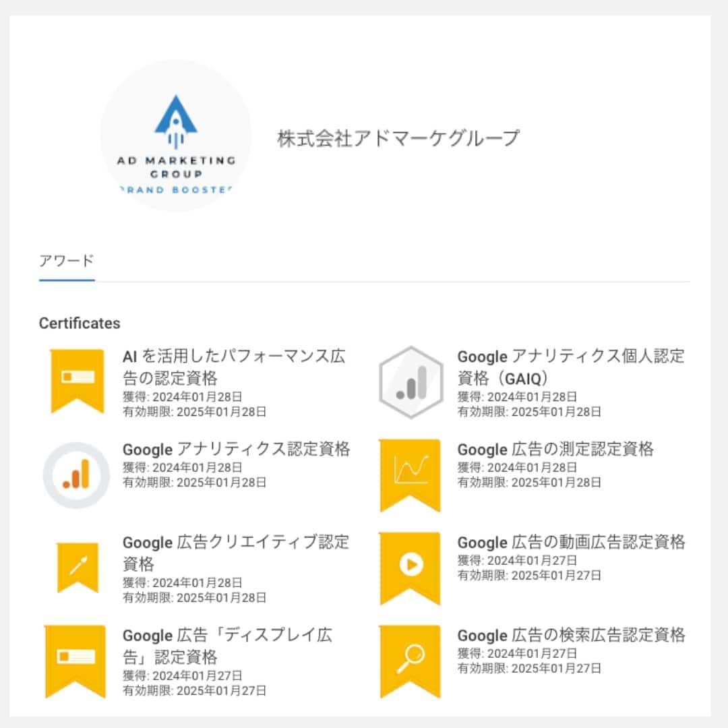Click 獲得 date under 動画広告認定資格
The width and height of the screenshot is (728, 728).
[x=517, y=560]
